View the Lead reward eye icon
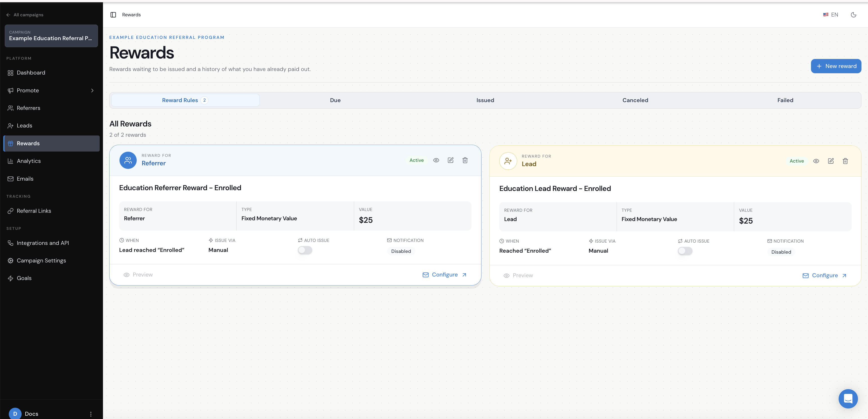868x419 pixels. point(816,161)
